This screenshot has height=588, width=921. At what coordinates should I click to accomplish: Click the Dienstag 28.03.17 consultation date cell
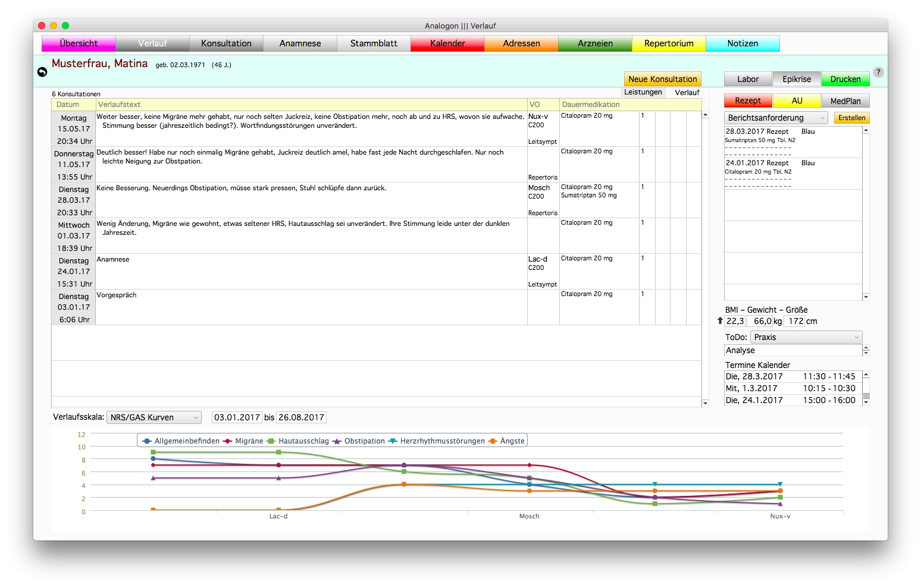click(74, 200)
